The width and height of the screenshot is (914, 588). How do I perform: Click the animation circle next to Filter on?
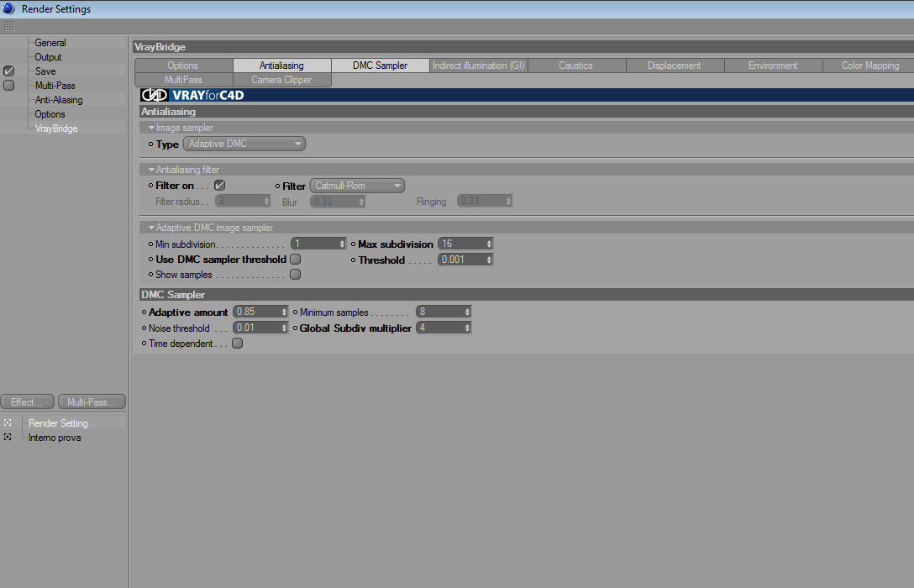click(151, 186)
